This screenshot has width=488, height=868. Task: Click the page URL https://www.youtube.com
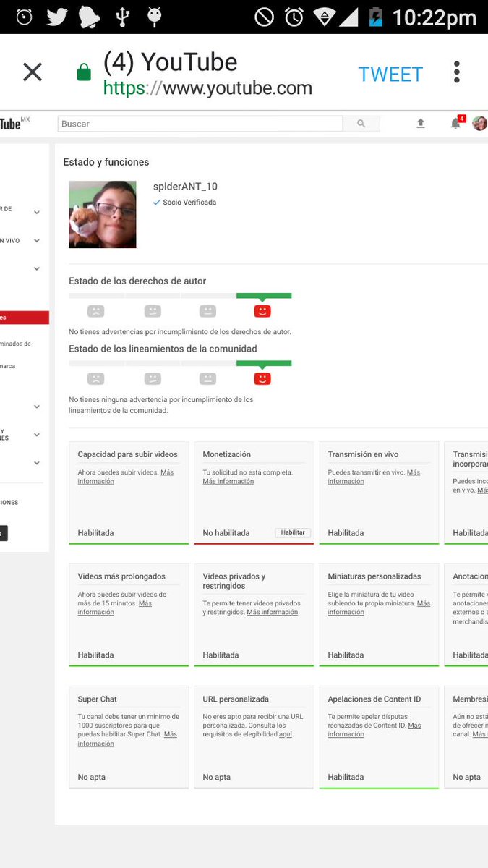tap(207, 88)
